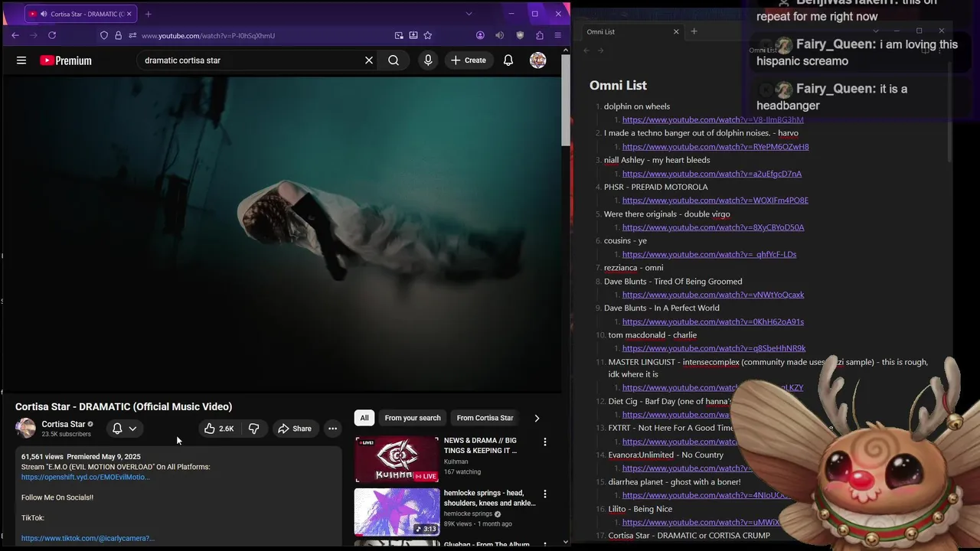Screen dimensions: 980x551
Task: Open options for hemlocke springs video
Action: click(x=545, y=494)
